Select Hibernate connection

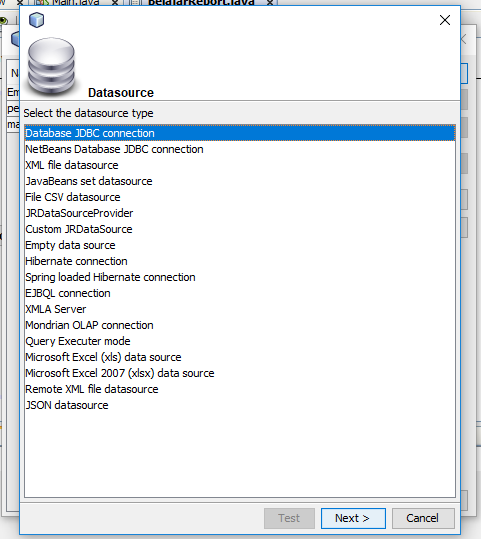pyautogui.click(x=240, y=261)
